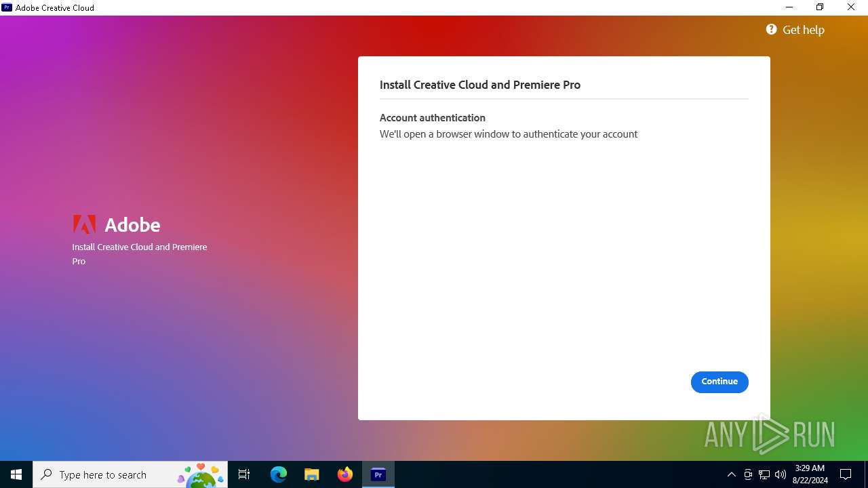
Task: Click the volume speaker tray icon
Action: point(781,474)
